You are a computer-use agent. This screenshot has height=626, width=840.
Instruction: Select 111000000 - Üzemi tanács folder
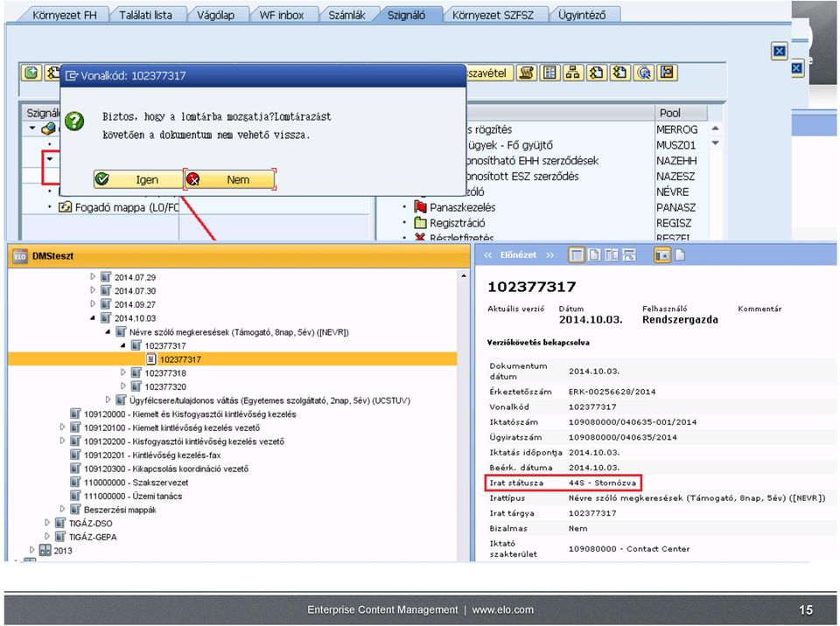tap(133, 496)
